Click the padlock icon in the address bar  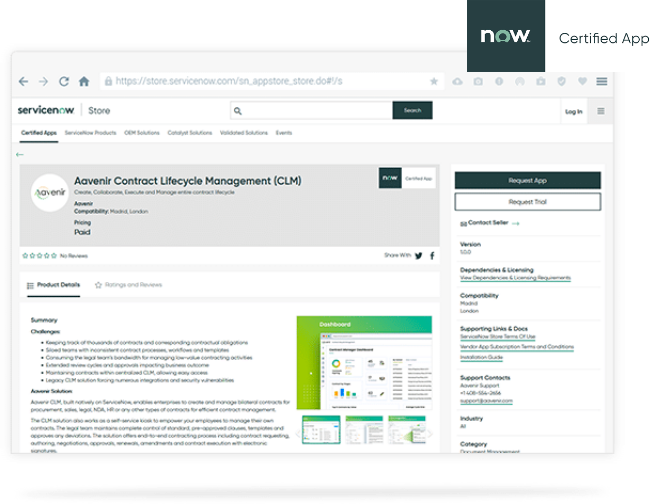(x=109, y=81)
